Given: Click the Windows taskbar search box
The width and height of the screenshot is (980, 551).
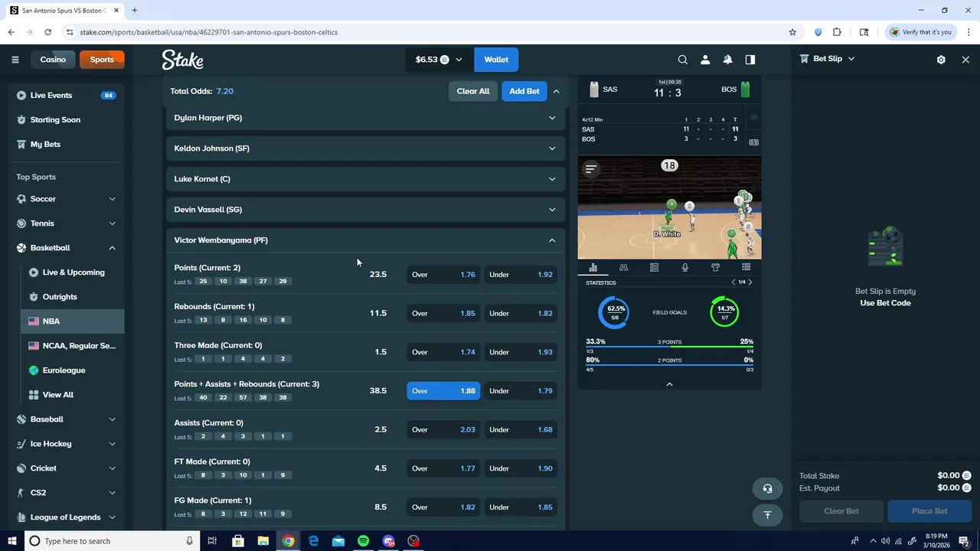Looking at the screenshot, I should (112, 541).
